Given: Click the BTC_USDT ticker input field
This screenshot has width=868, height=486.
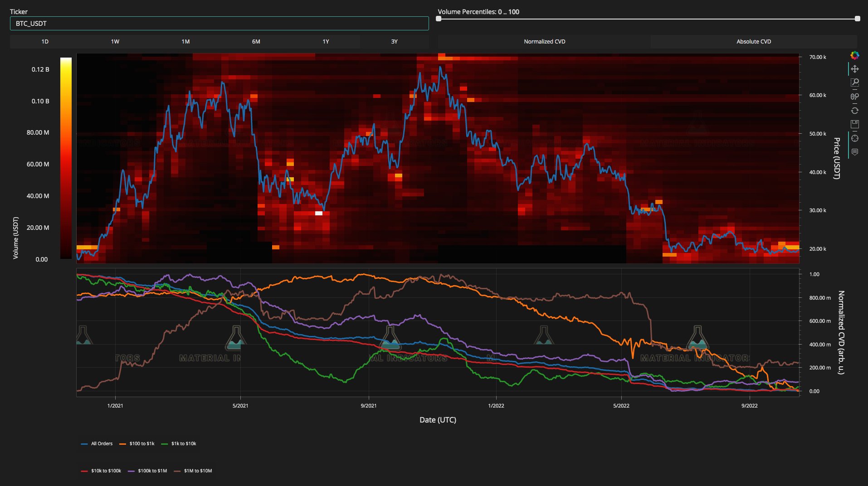Looking at the screenshot, I should pyautogui.click(x=219, y=24).
